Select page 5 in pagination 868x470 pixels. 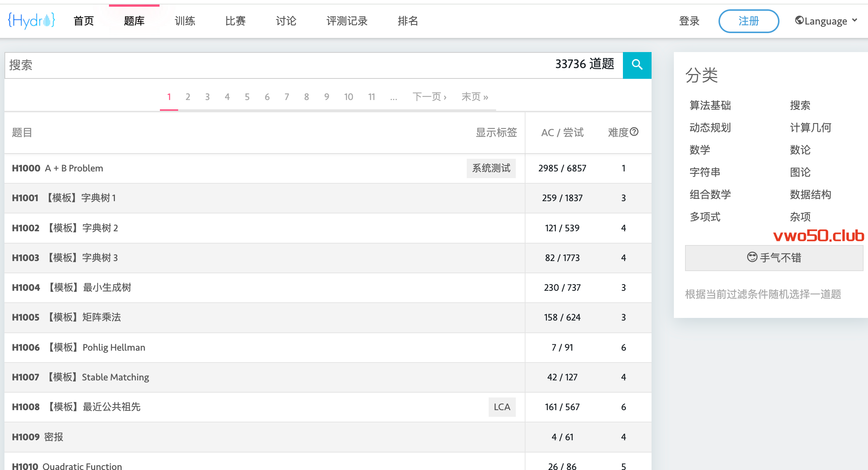coord(247,97)
